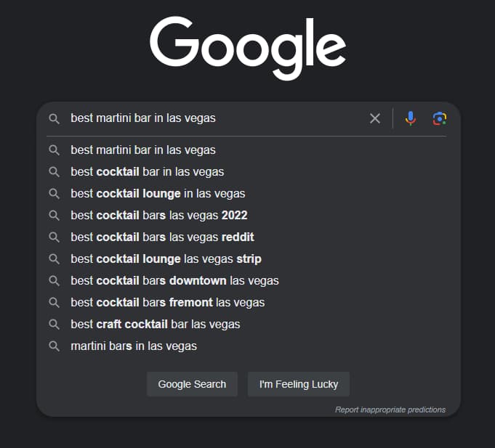Select suggestion 'best martini bar in las vegas'
The image size is (495, 448).
pos(143,150)
